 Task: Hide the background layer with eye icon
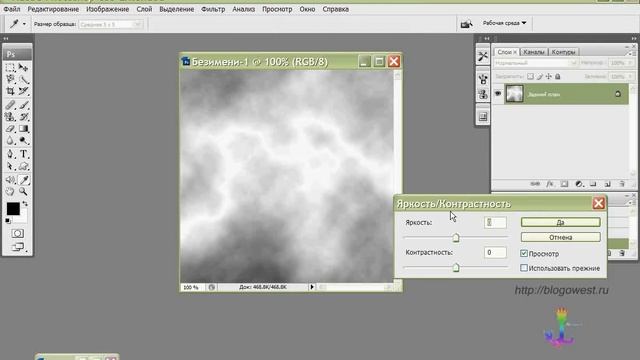point(498,94)
